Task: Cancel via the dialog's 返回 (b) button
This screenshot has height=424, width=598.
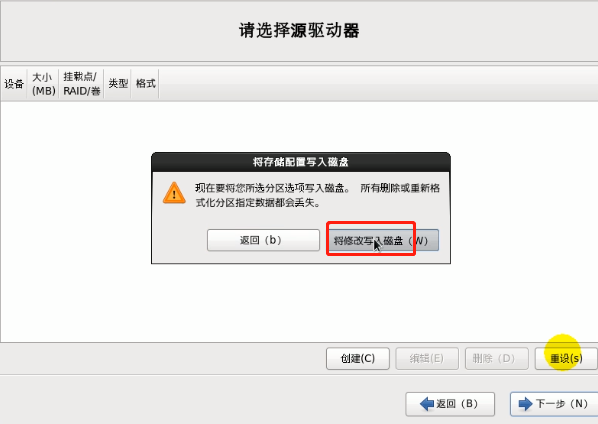Action: tap(263, 240)
